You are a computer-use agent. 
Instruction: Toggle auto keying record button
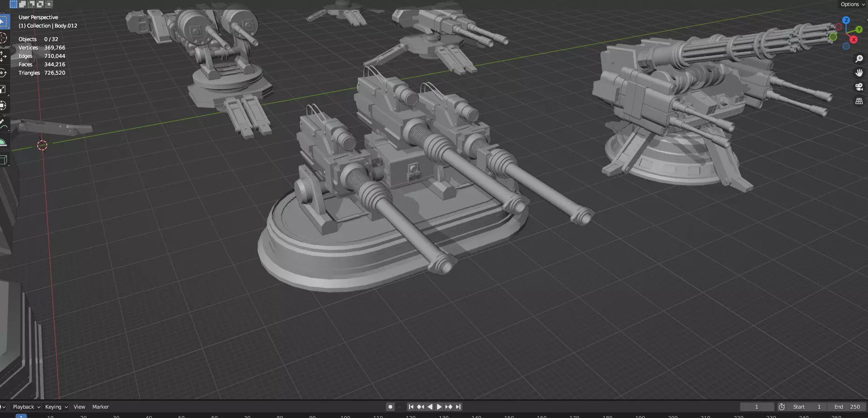click(x=390, y=407)
